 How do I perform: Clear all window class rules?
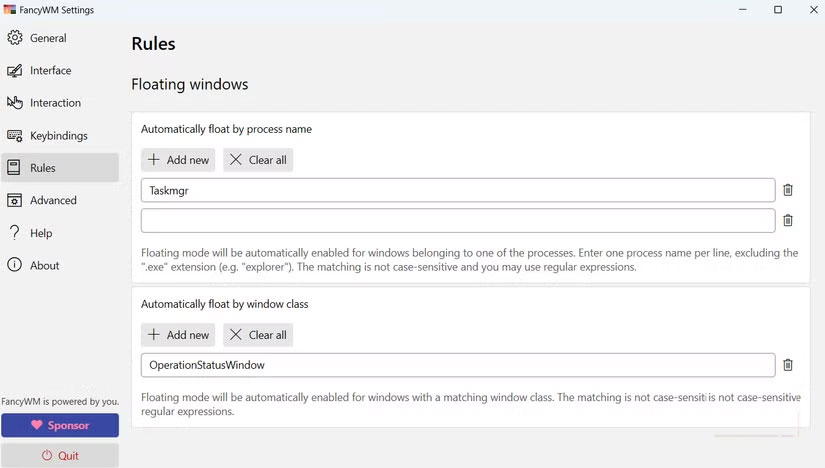pyautogui.click(x=258, y=335)
